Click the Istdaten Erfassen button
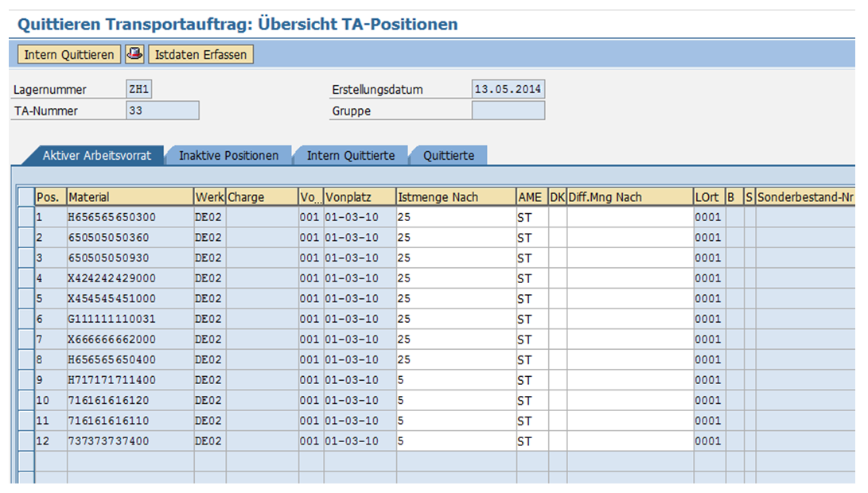This screenshot has width=868, height=493. tap(200, 55)
